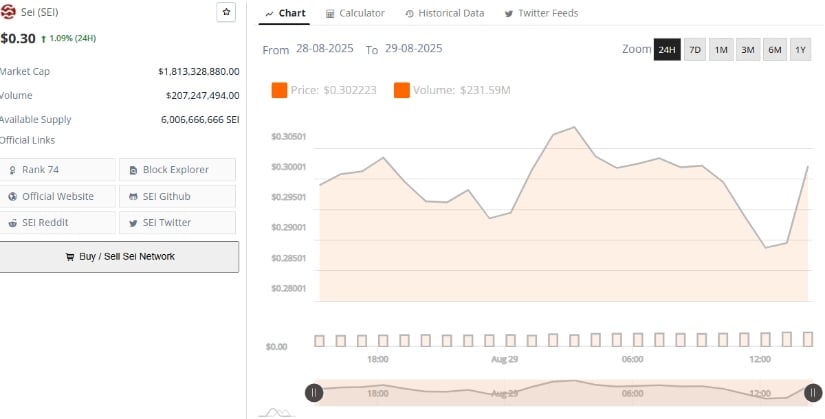Add Sei to favorites with the star icon
This screenshot has width=825, height=419.
[x=226, y=12]
